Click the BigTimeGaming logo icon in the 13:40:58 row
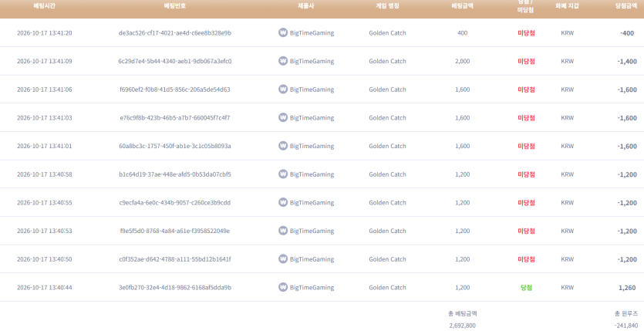The width and height of the screenshot is (644, 331). pos(283,174)
